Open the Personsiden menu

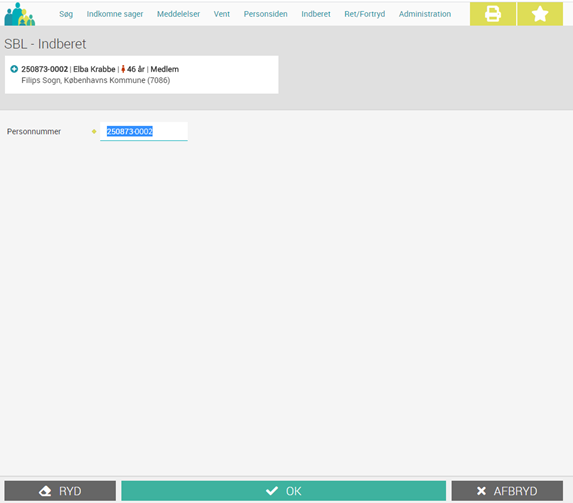266,14
